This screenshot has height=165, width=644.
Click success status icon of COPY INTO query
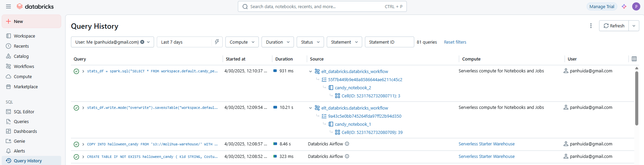[x=76, y=144]
